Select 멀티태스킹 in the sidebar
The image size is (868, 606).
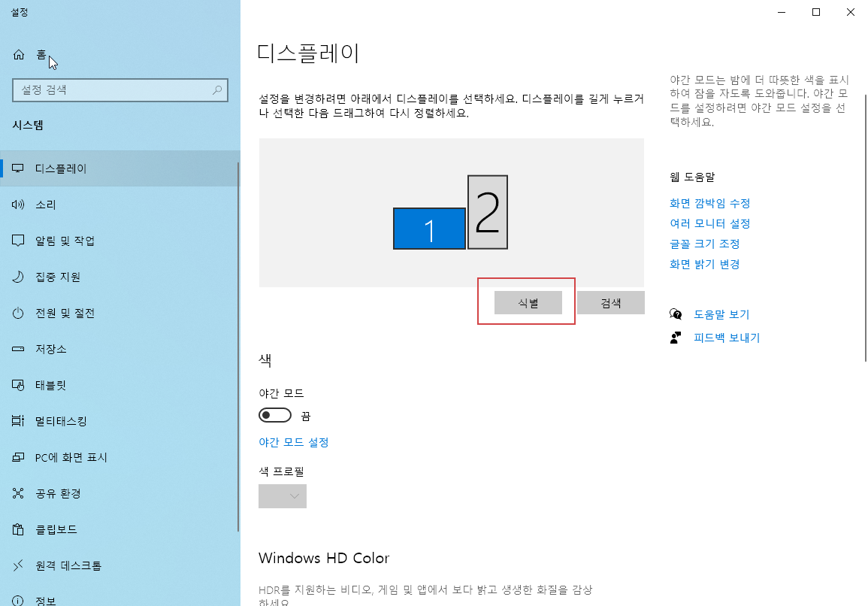[x=119, y=421]
